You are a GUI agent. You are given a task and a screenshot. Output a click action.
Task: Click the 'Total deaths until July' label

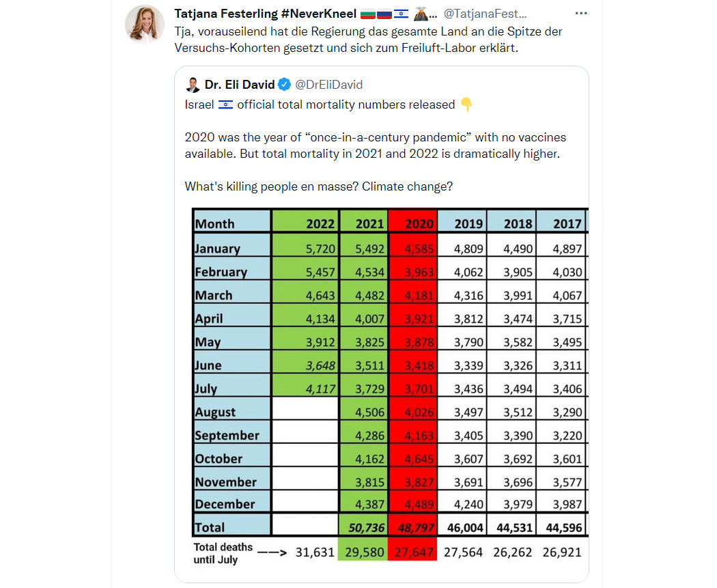point(223,553)
